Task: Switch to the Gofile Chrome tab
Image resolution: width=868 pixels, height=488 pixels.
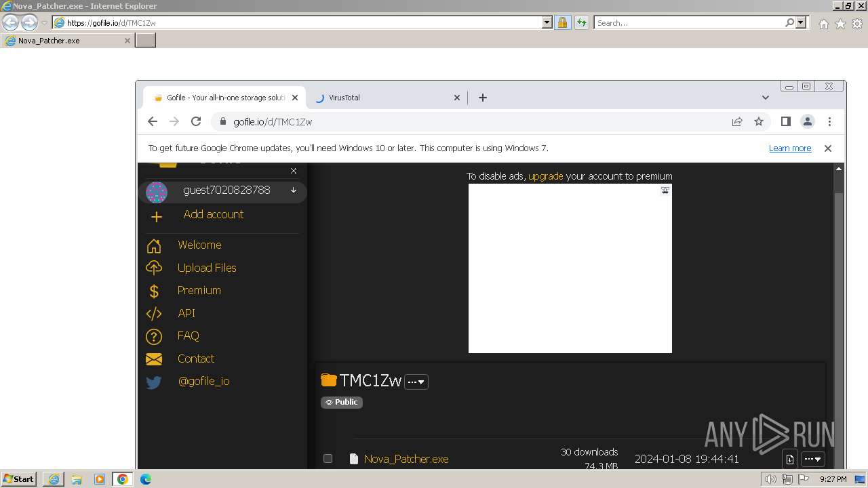Action: pos(224,98)
